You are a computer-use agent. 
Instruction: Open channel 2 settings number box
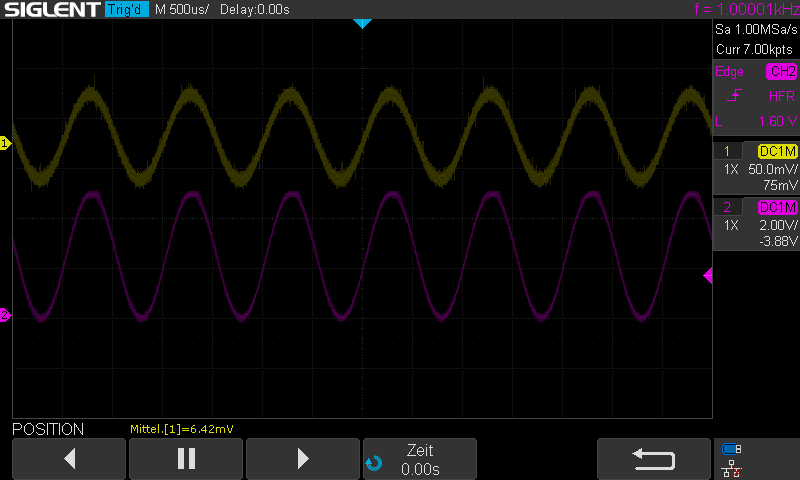[x=727, y=207]
